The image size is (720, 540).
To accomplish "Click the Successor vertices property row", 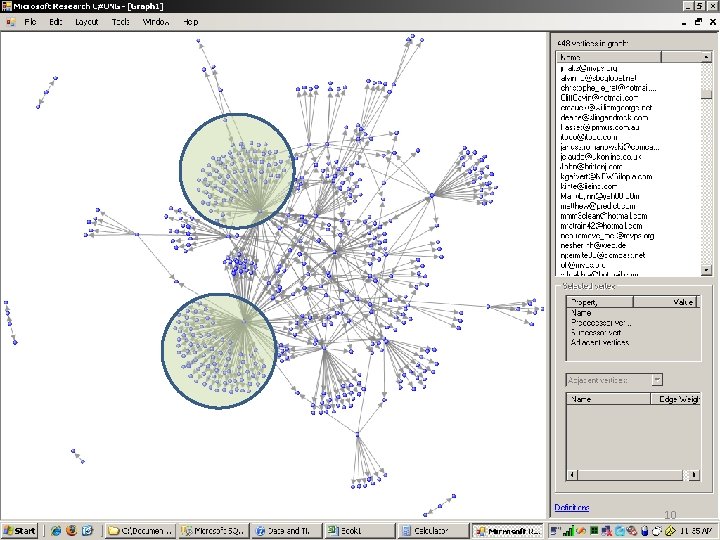I will click(596, 332).
